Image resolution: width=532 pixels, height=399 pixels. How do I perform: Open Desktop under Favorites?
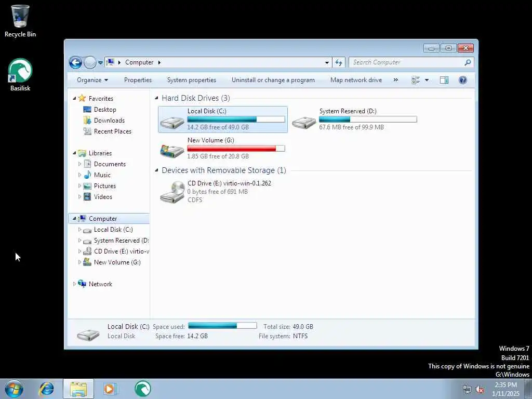(105, 110)
